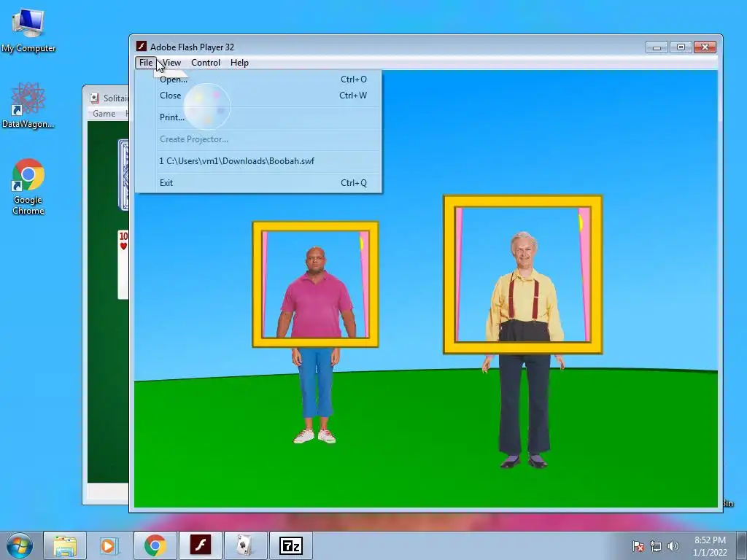The image size is (747, 560).
Task: Click the Action Center flag tray icon
Action: point(638,546)
